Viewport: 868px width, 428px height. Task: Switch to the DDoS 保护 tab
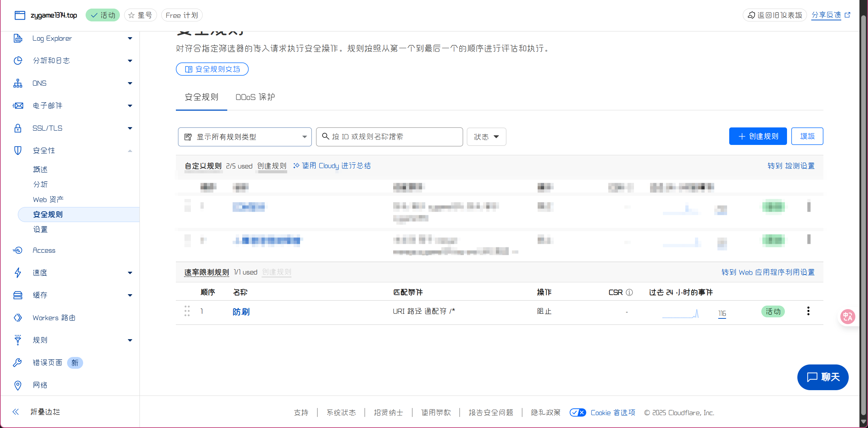(255, 97)
